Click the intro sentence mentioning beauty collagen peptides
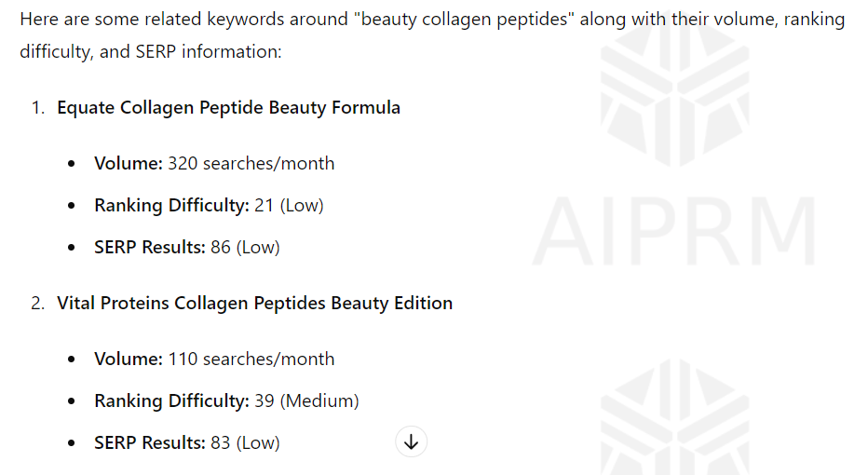The height and width of the screenshot is (475, 868). [x=432, y=34]
